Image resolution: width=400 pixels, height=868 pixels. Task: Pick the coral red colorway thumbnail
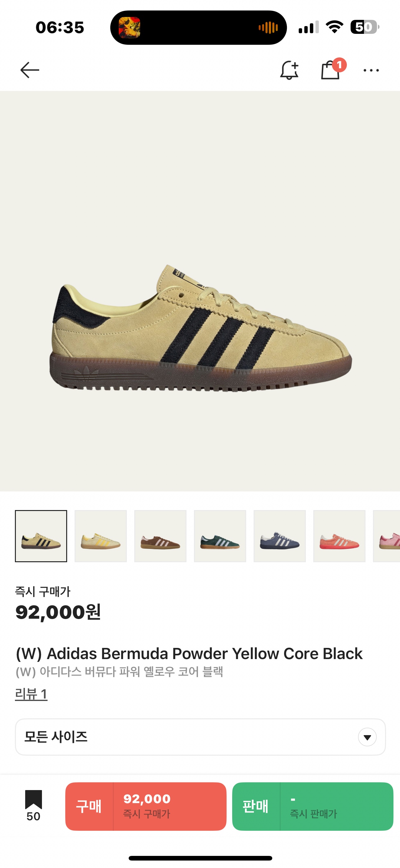[339, 536]
